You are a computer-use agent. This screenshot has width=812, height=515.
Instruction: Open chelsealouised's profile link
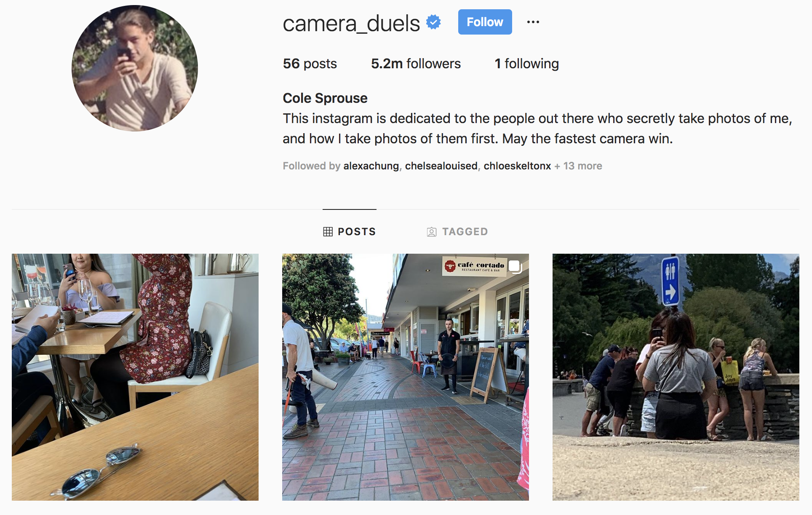(x=441, y=166)
